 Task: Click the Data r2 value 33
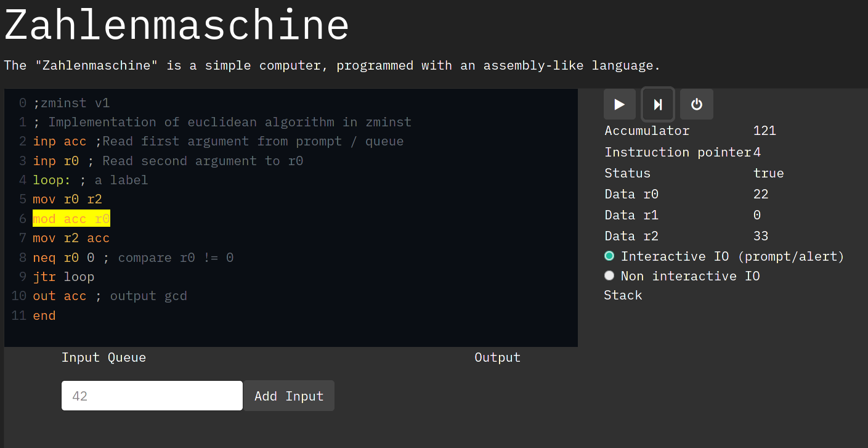tap(761, 236)
